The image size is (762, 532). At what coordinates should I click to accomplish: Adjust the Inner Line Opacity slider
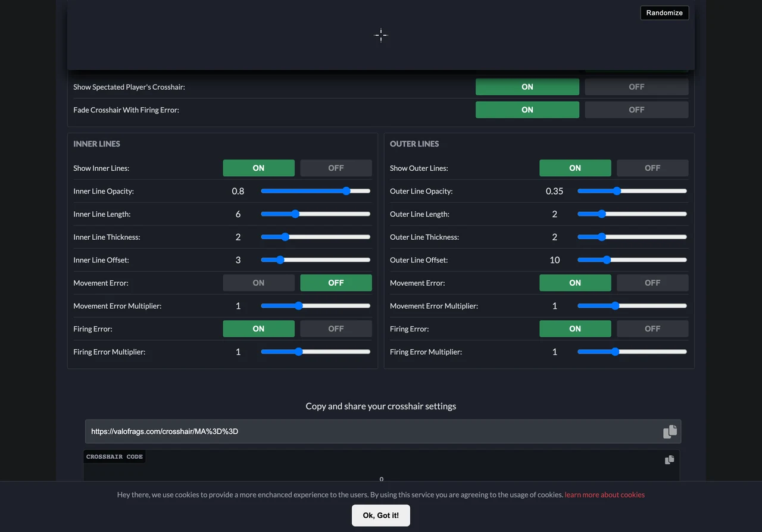(316, 191)
